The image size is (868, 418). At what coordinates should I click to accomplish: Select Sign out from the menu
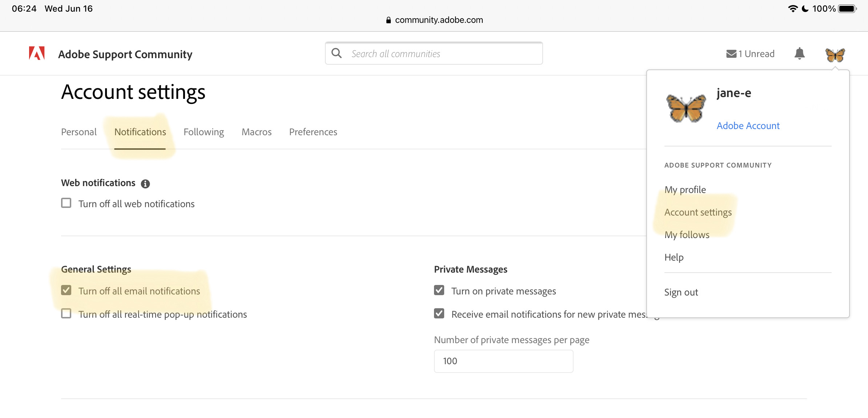pos(681,292)
